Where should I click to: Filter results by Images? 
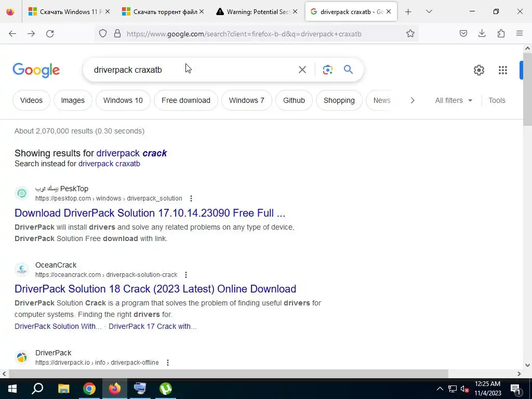click(x=73, y=100)
